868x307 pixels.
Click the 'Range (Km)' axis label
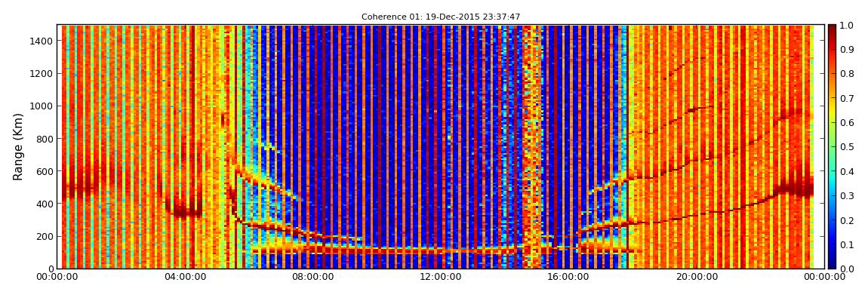click(18, 146)
